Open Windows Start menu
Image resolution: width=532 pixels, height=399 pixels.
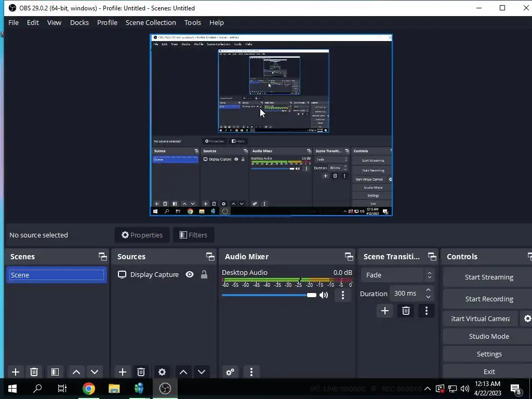click(x=12, y=389)
